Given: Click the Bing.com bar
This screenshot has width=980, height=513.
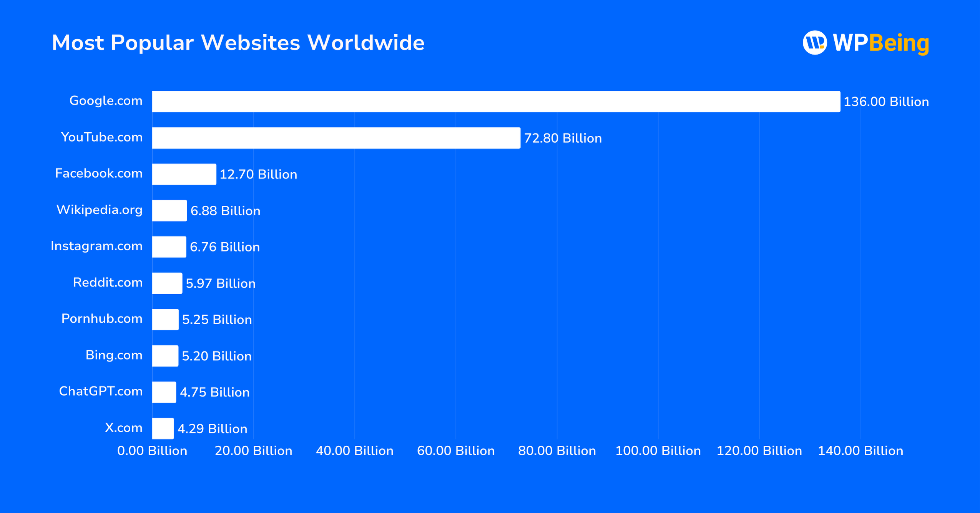Looking at the screenshot, I should point(165,356).
